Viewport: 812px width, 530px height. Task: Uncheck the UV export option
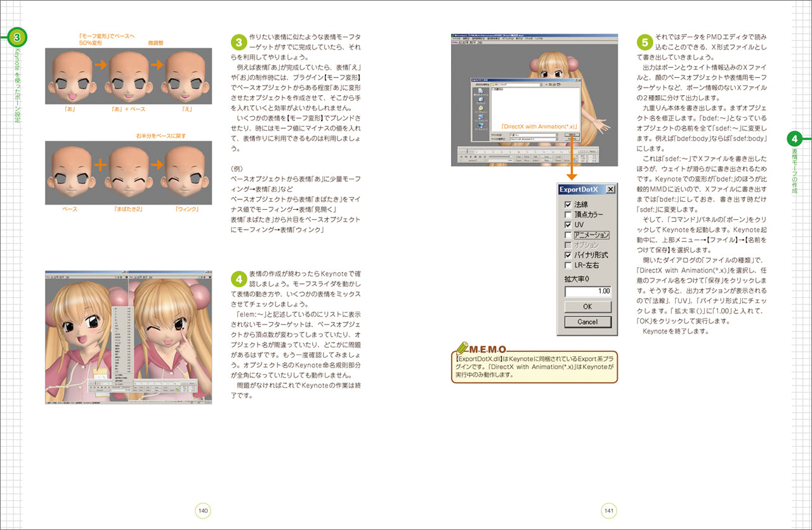pyautogui.click(x=568, y=224)
